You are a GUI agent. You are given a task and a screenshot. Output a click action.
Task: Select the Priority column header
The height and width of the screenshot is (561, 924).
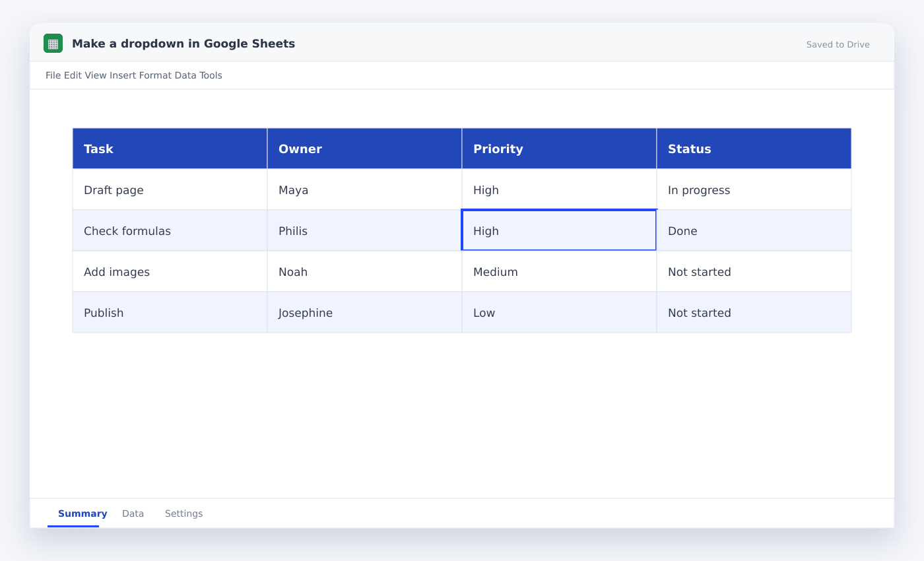[x=559, y=148]
